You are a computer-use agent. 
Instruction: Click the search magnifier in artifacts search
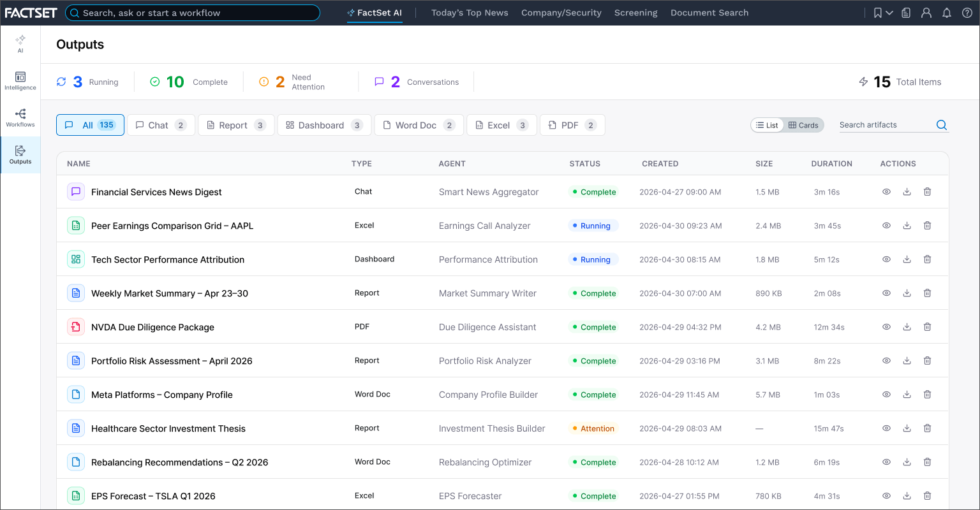pos(942,125)
